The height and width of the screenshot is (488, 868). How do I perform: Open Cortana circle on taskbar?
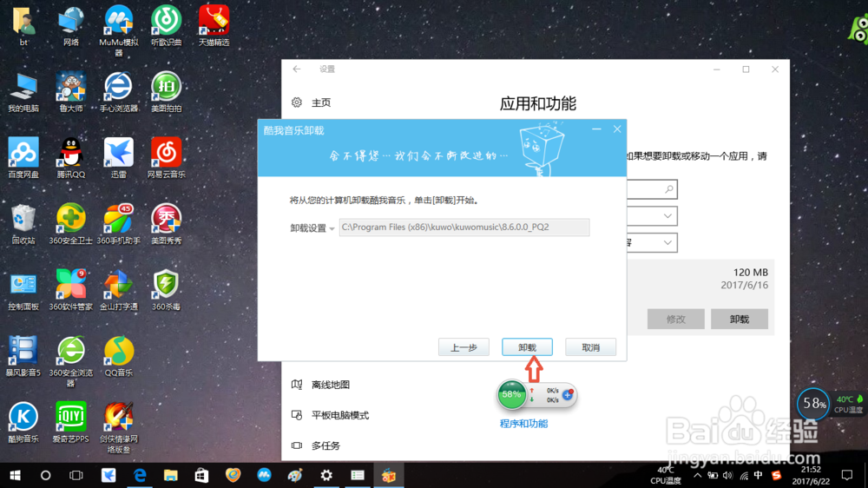(x=45, y=475)
